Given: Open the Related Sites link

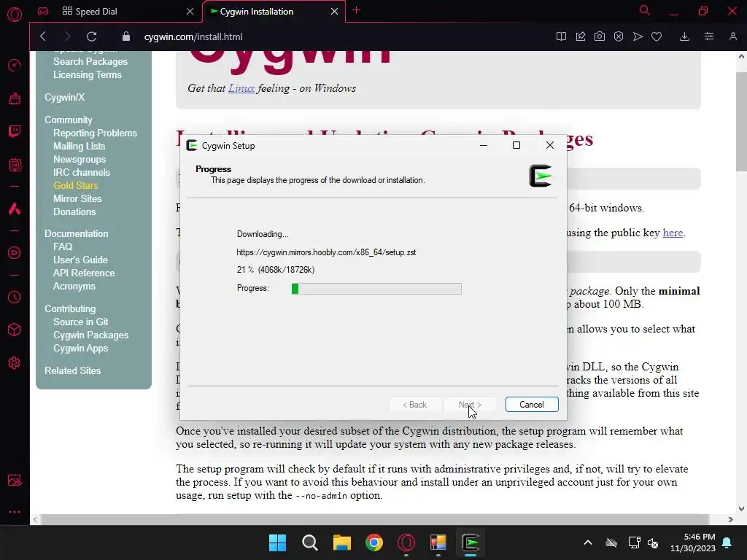Looking at the screenshot, I should tap(73, 370).
